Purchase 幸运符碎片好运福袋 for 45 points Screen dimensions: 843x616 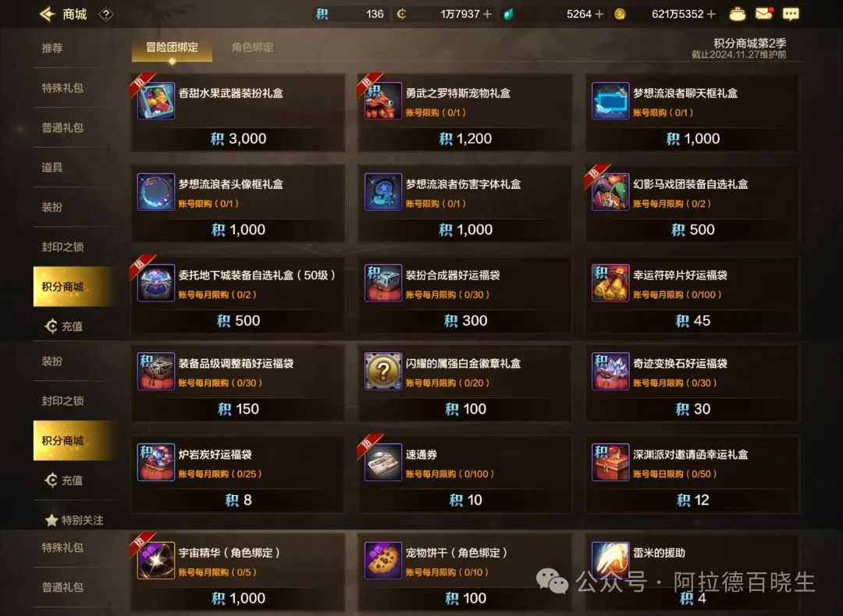pyautogui.click(x=692, y=321)
